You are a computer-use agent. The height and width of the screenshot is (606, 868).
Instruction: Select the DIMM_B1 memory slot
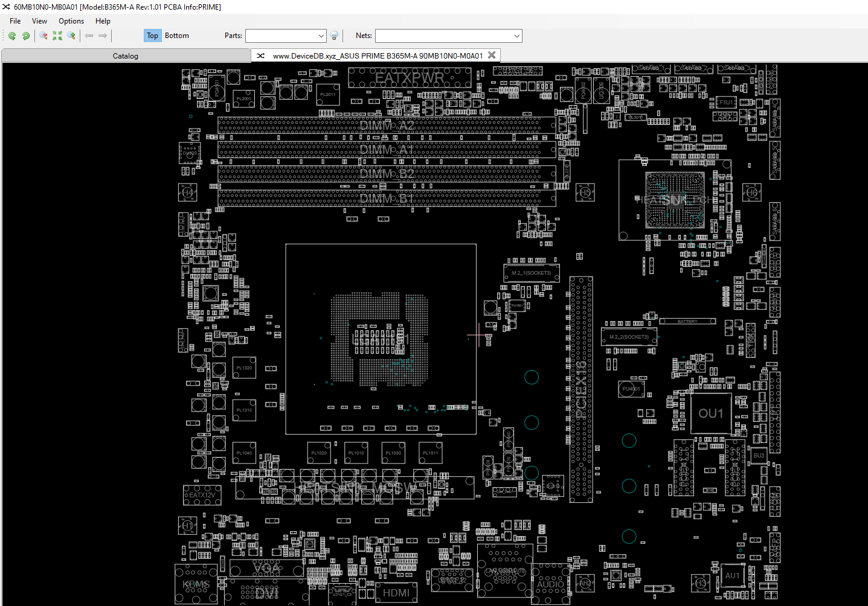(387, 198)
